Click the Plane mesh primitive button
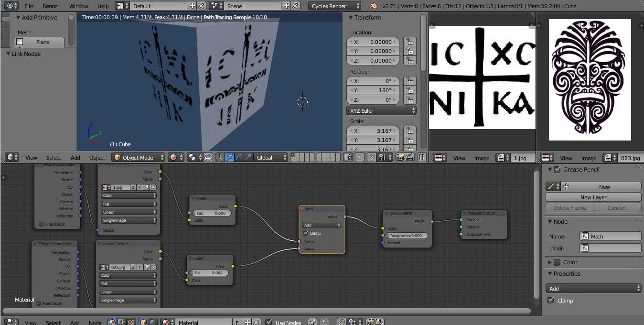Viewport: 644px width, 325px height. (39, 42)
